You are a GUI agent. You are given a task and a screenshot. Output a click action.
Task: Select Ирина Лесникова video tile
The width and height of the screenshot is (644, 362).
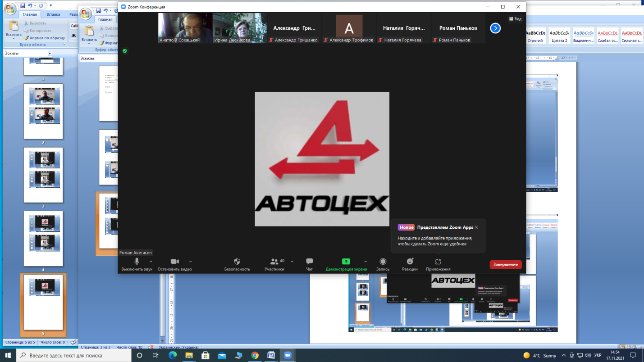pos(240,28)
